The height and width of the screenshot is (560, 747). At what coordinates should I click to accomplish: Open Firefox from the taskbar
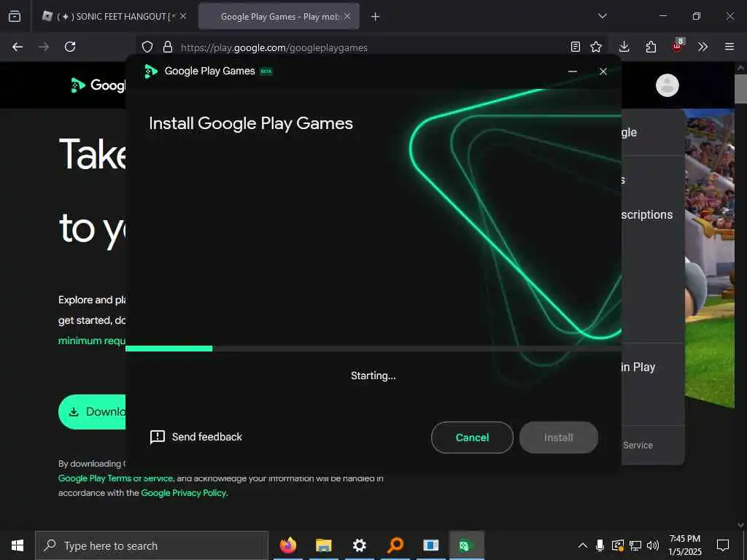[287, 545]
